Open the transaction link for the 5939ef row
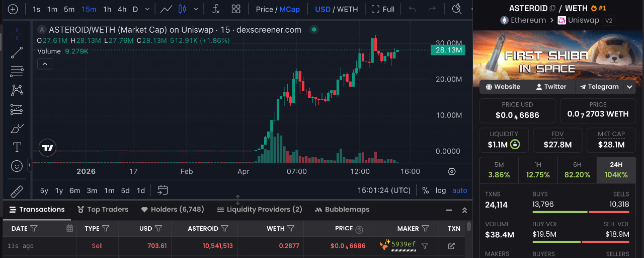This screenshot has height=258, width=644. (x=451, y=246)
